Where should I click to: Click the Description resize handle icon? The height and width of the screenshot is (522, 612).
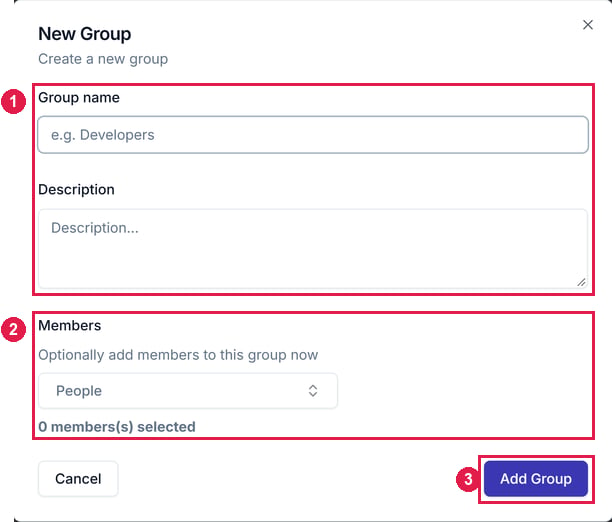click(x=581, y=282)
